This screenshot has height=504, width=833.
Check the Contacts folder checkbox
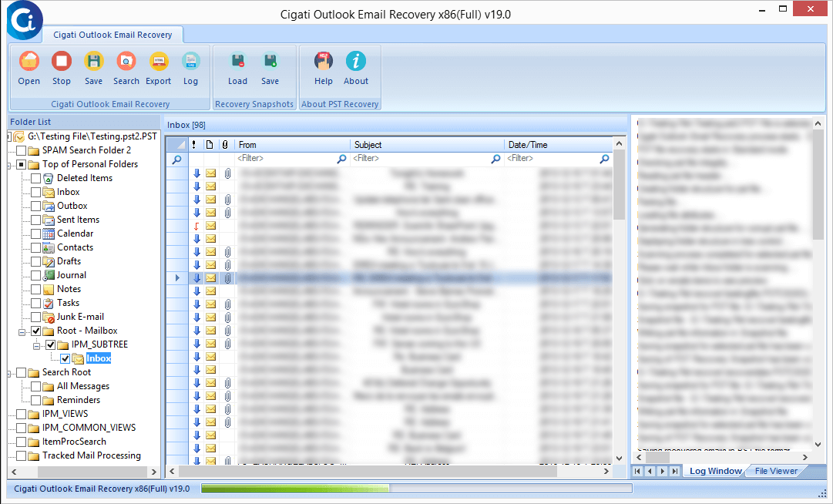[36, 247]
